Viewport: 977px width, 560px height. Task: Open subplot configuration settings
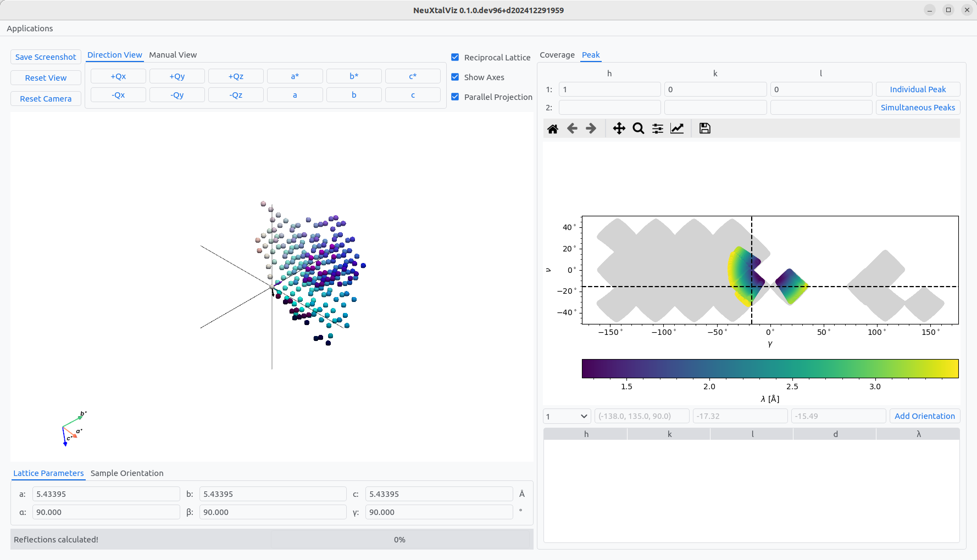pyautogui.click(x=657, y=128)
